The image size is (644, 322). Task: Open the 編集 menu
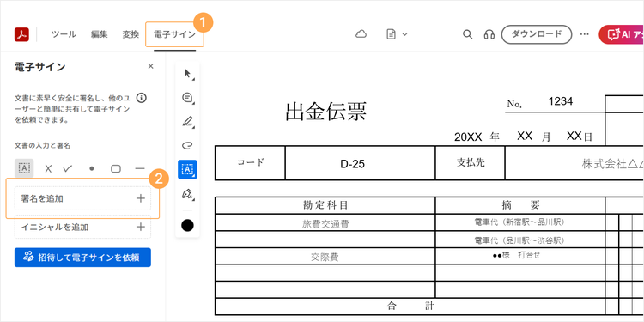point(100,34)
